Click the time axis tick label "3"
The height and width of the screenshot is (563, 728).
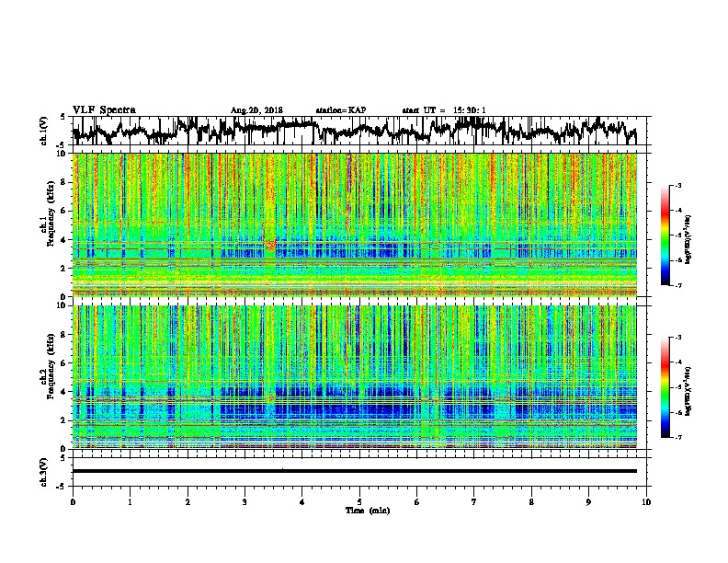pyautogui.click(x=245, y=502)
